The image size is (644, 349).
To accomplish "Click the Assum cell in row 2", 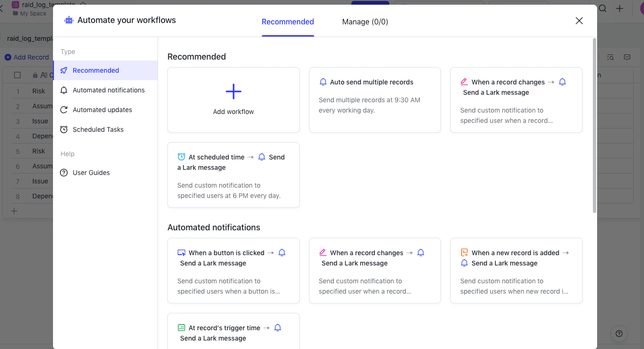I will click(x=40, y=106).
